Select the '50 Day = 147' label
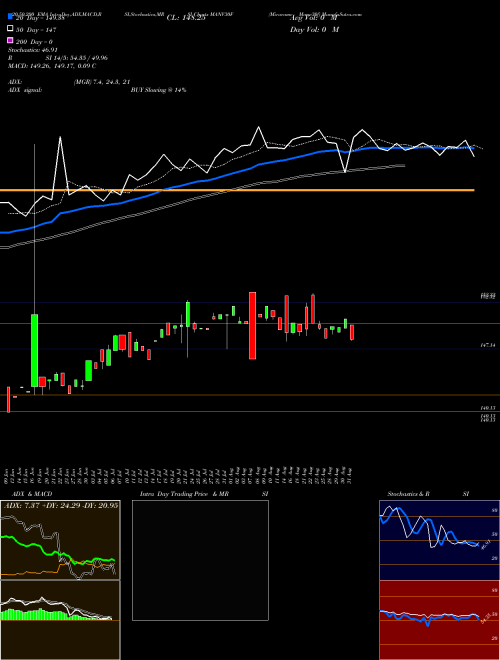This screenshot has height=660, width=500. point(36,30)
